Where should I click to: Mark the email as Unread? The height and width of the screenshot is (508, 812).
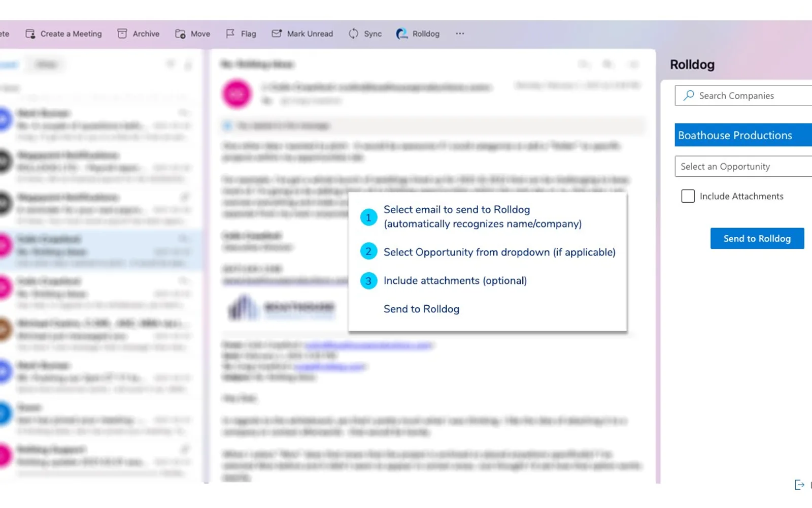[310, 34]
